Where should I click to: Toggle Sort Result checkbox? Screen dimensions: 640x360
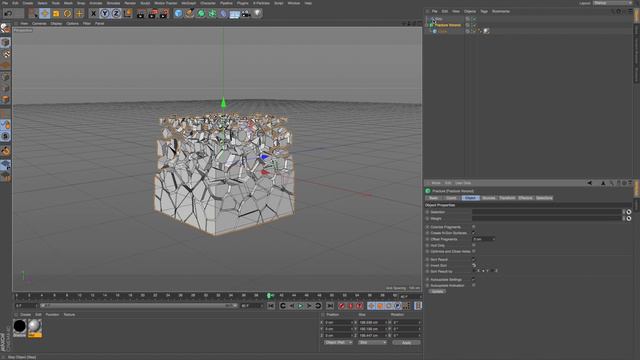coord(473,259)
